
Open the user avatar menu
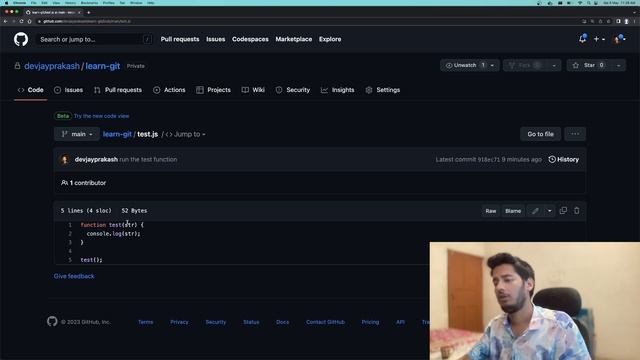coord(619,39)
